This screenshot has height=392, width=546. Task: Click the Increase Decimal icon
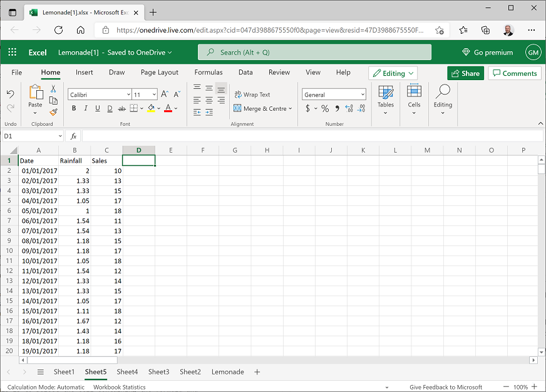pyautogui.click(x=349, y=108)
